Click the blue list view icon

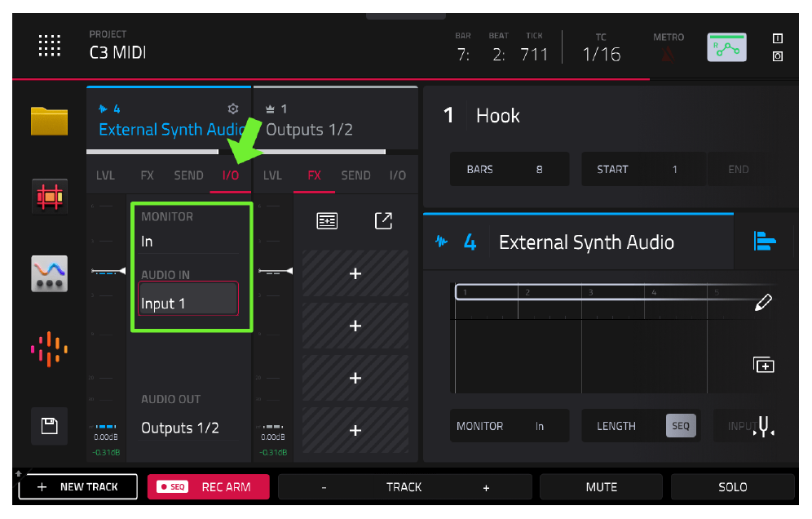(x=765, y=241)
